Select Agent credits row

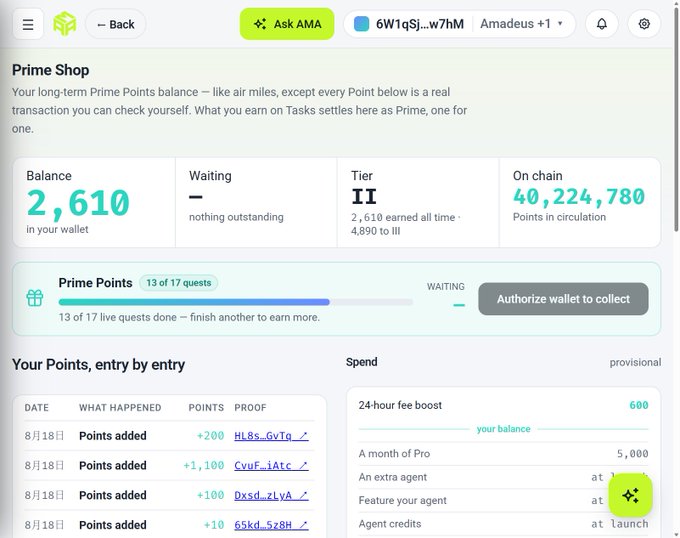pos(503,524)
